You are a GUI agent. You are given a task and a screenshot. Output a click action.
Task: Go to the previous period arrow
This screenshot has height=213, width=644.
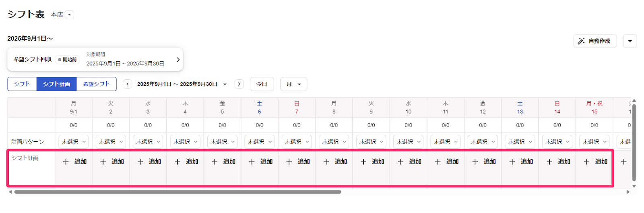(x=128, y=84)
